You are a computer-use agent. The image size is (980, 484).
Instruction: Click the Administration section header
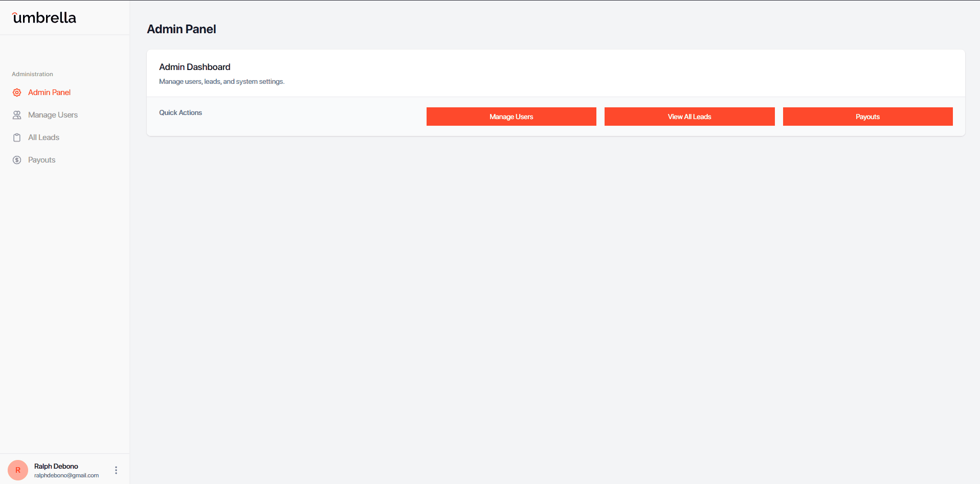tap(32, 74)
